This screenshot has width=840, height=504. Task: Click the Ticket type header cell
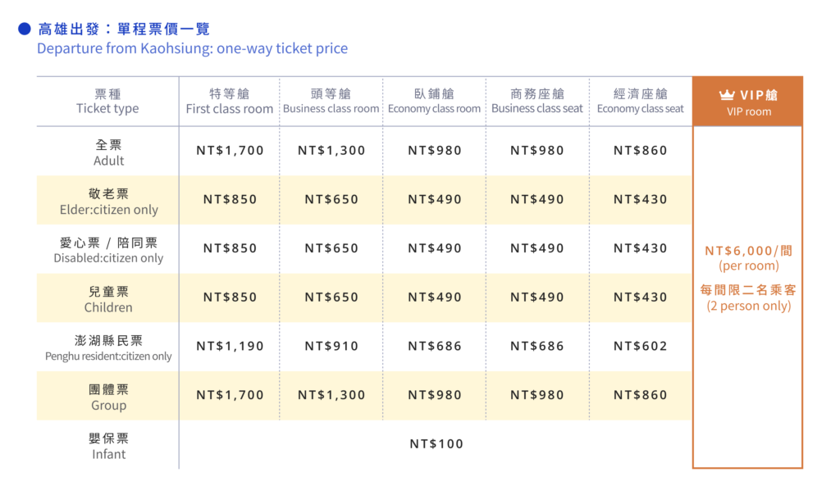tap(107, 102)
